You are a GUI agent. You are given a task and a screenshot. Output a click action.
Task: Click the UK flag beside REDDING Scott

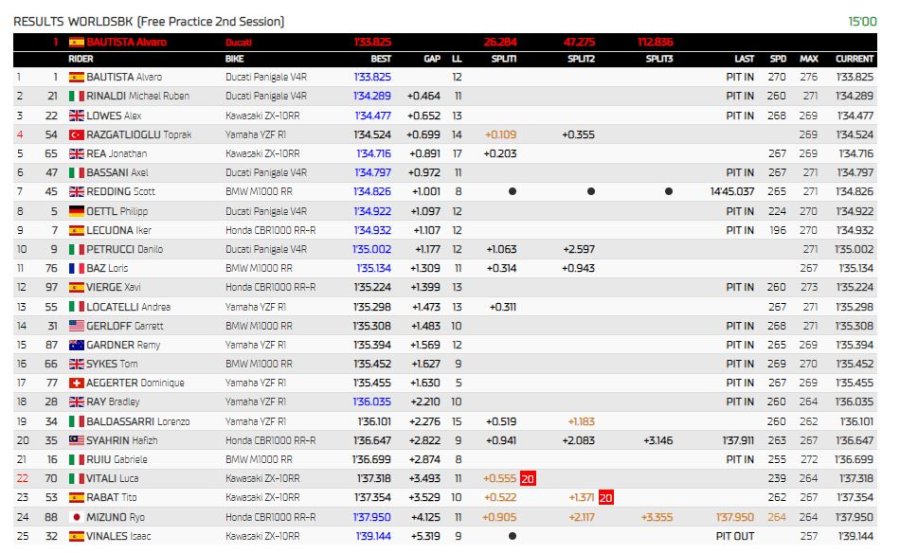pyautogui.click(x=76, y=191)
